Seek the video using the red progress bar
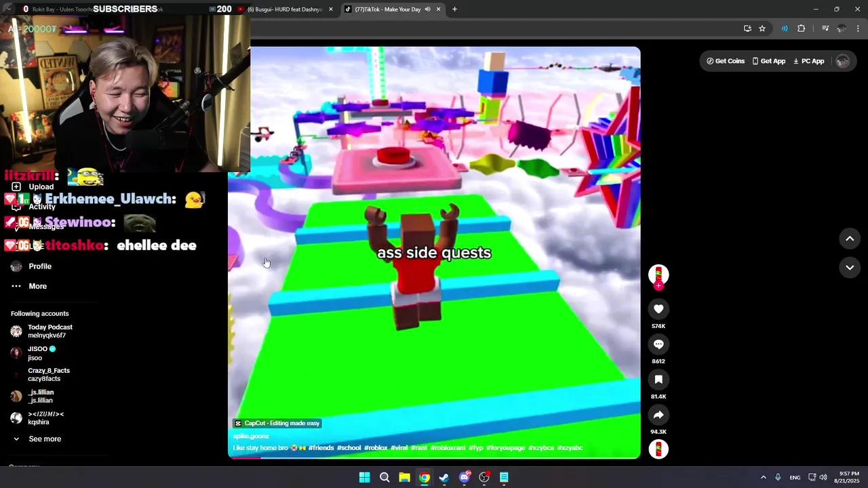This screenshot has width=868, height=488. [x=434, y=457]
